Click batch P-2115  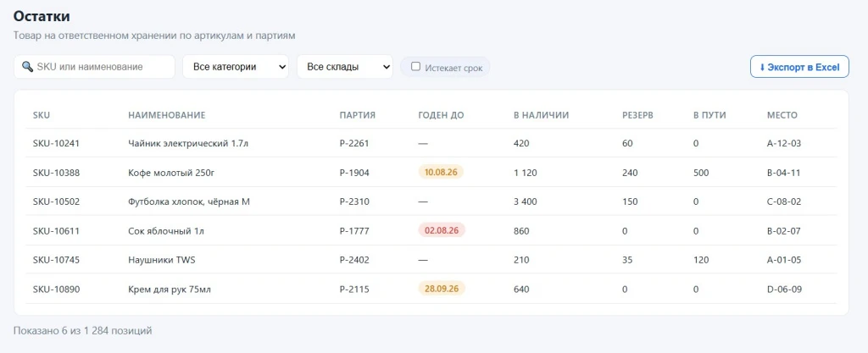[x=354, y=289]
